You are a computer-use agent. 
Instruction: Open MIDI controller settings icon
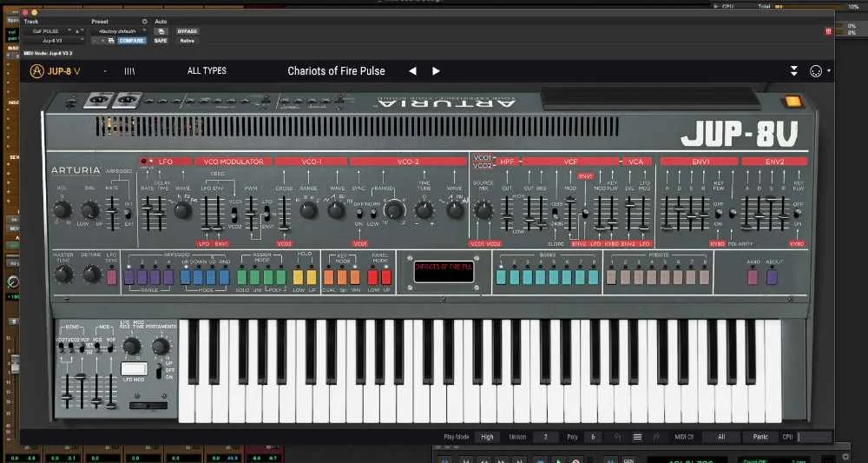click(x=815, y=71)
